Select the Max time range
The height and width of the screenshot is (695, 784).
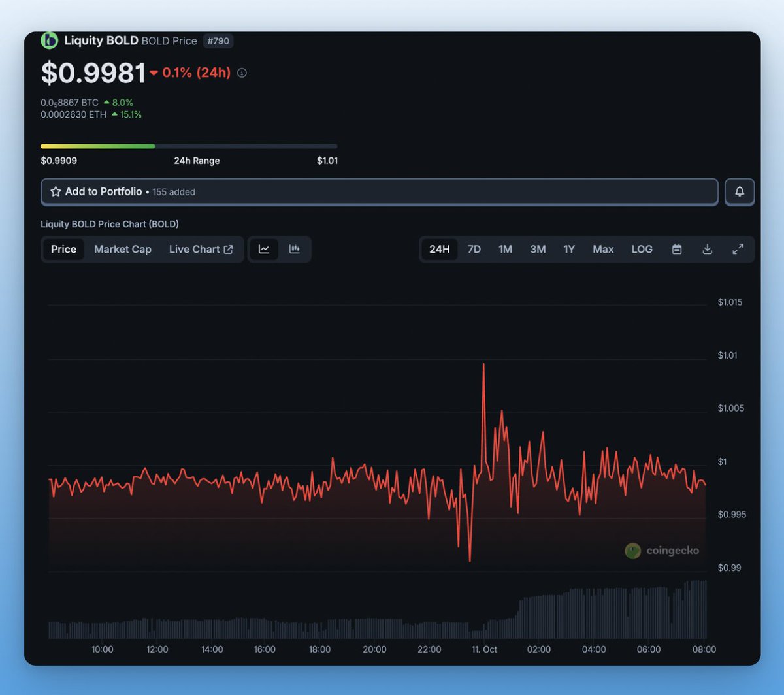click(x=603, y=249)
